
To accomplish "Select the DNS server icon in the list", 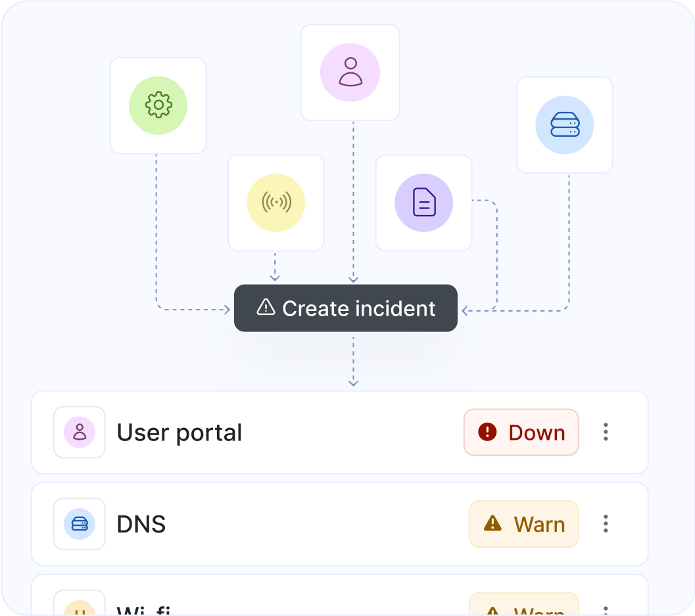I will [x=79, y=524].
